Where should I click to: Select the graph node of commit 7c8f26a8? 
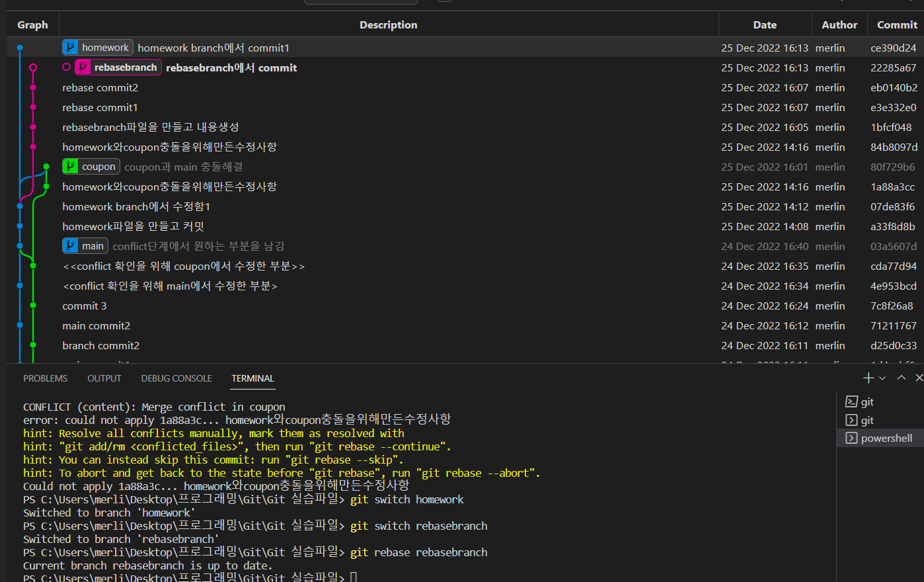tap(33, 306)
